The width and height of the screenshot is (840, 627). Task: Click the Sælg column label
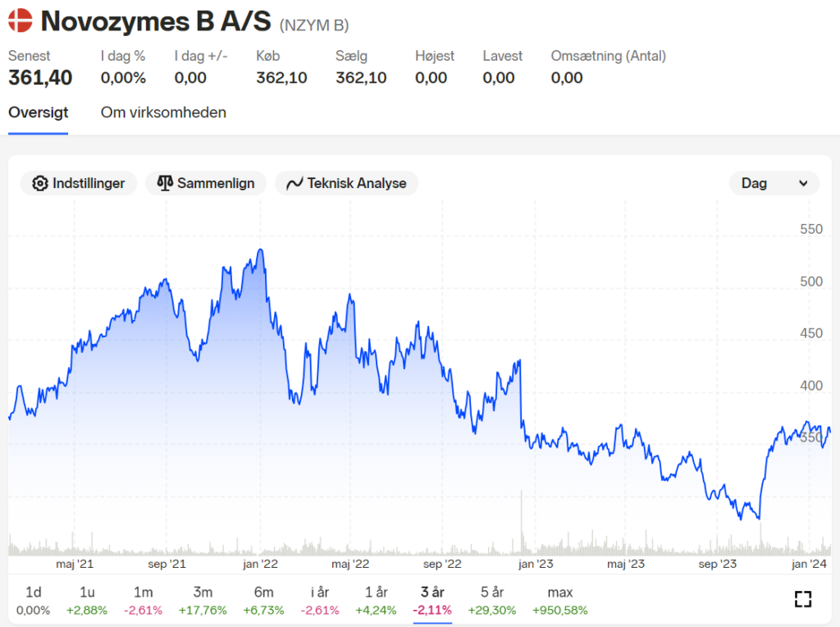coord(351,56)
